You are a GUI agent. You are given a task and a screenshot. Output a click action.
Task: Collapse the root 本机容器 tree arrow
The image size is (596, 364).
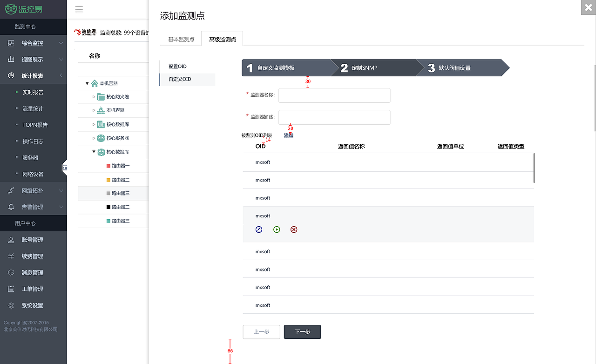[x=87, y=83]
